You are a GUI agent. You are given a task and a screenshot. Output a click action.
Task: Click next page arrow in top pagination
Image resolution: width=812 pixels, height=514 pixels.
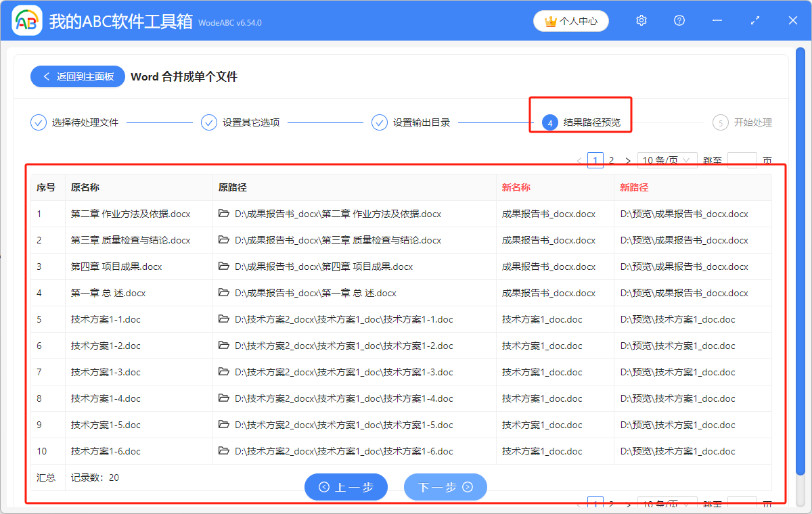click(x=628, y=160)
